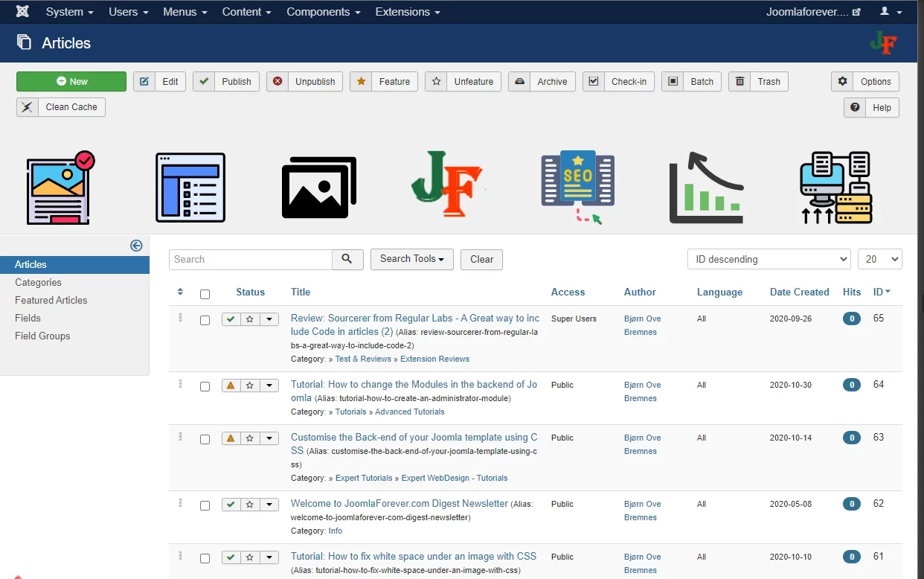Open the ID descending sort dropdown
The width and height of the screenshot is (924, 579).
[x=768, y=259]
